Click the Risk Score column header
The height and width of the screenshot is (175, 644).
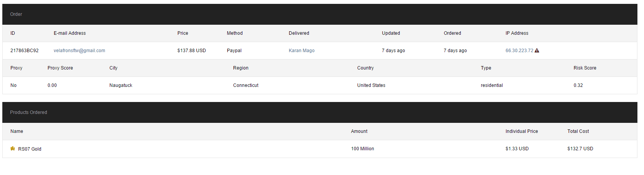coord(585,68)
